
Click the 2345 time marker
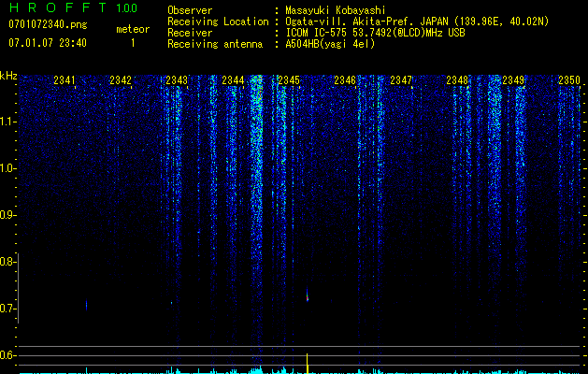(289, 80)
